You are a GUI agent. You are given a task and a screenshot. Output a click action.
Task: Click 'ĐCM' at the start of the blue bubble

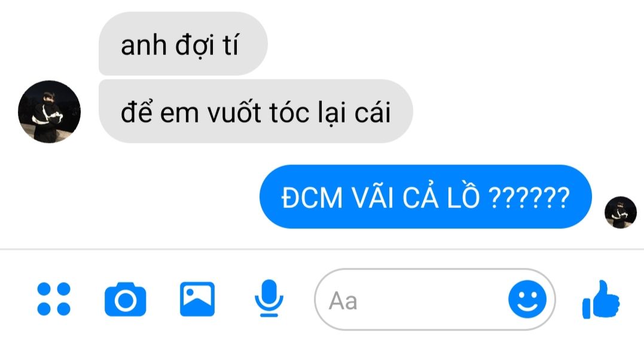[312, 198]
